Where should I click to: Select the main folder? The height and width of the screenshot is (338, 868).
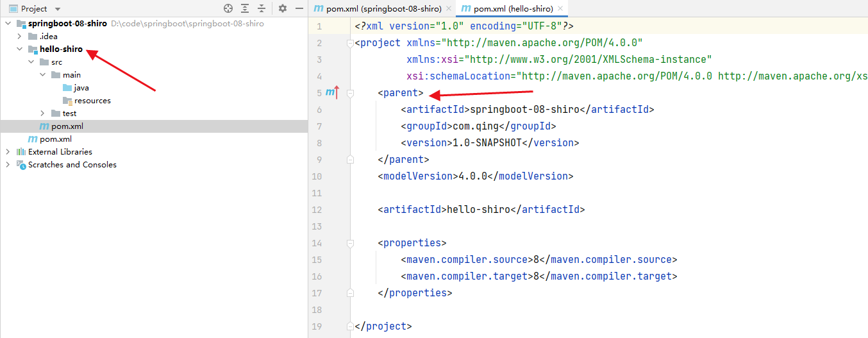72,75
